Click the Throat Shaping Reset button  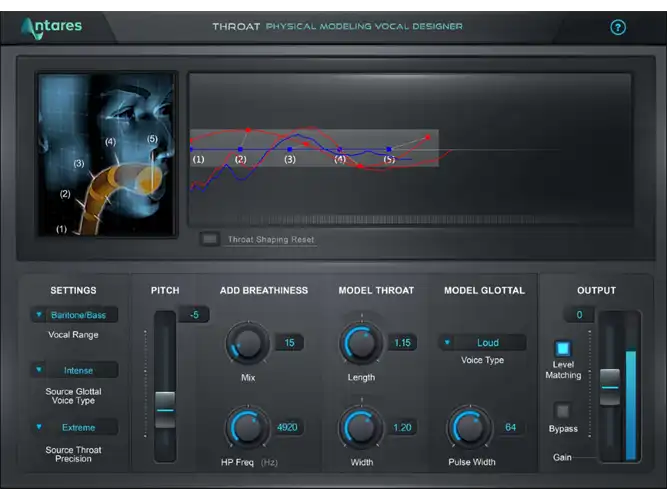[x=210, y=239]
